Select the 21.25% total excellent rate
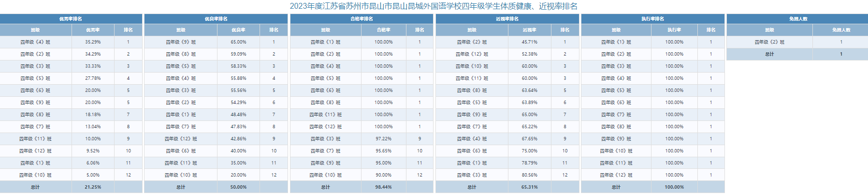 pyautogui.click(x=93, y=187)
